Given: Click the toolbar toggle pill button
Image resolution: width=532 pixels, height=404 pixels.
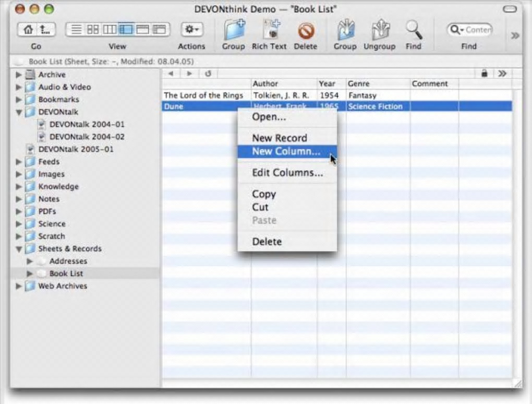Looking at the screenshot, I should pyautogui.click(x=510, y=9).
